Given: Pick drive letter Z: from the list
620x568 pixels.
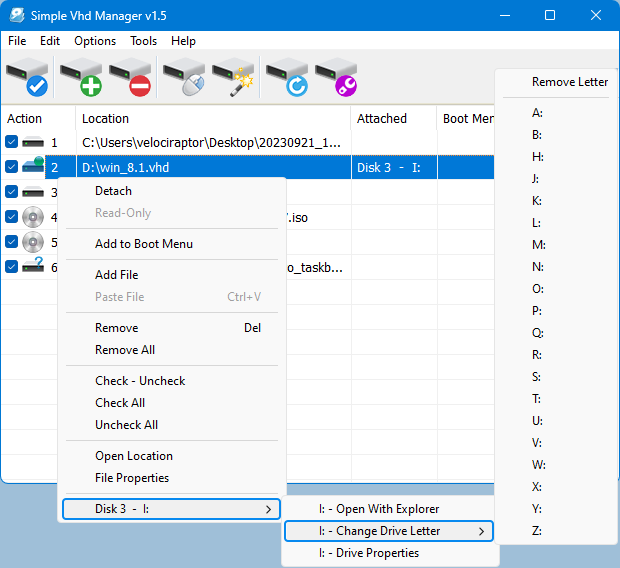Looking at the screenshot, I should [538, 531].
